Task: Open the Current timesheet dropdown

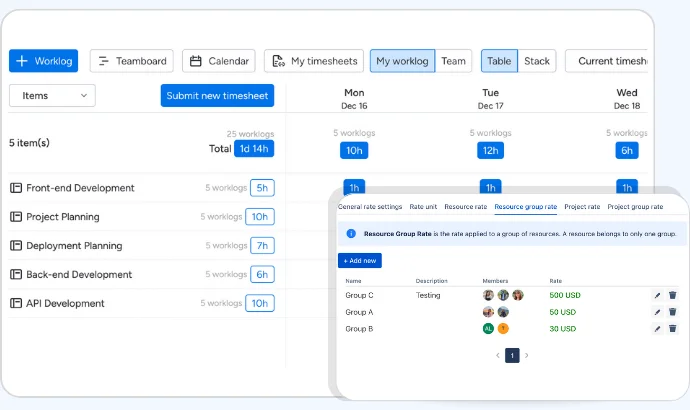Action: (x=610, y=61)
